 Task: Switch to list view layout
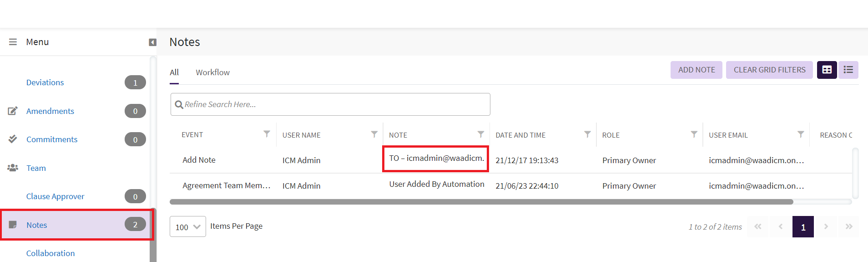848,70
